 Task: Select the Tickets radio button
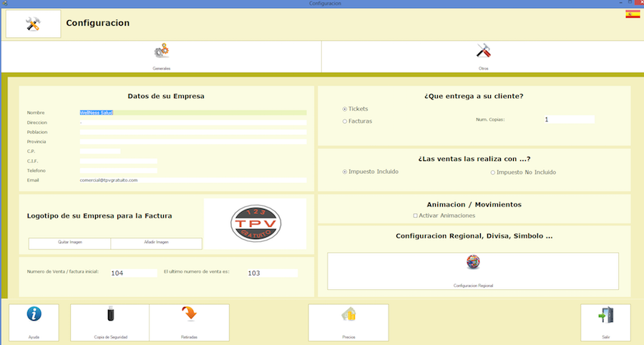click(x=345, y=109)
